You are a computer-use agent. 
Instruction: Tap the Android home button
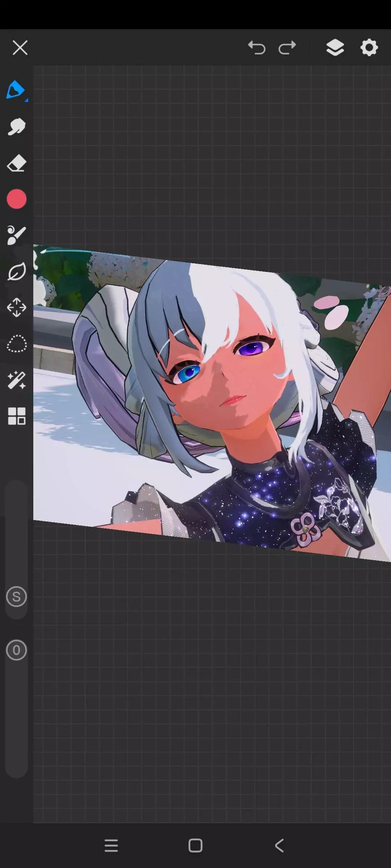(x=195, y=846)
